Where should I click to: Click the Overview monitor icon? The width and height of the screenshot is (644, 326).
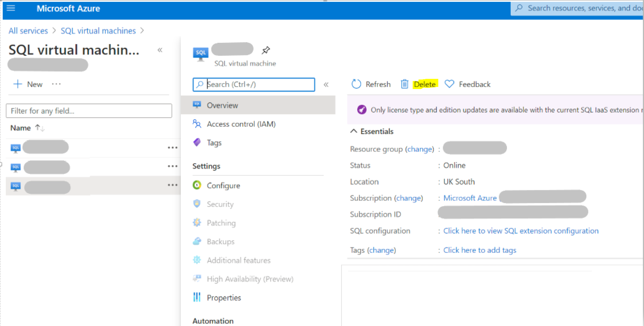pos(197,105)
